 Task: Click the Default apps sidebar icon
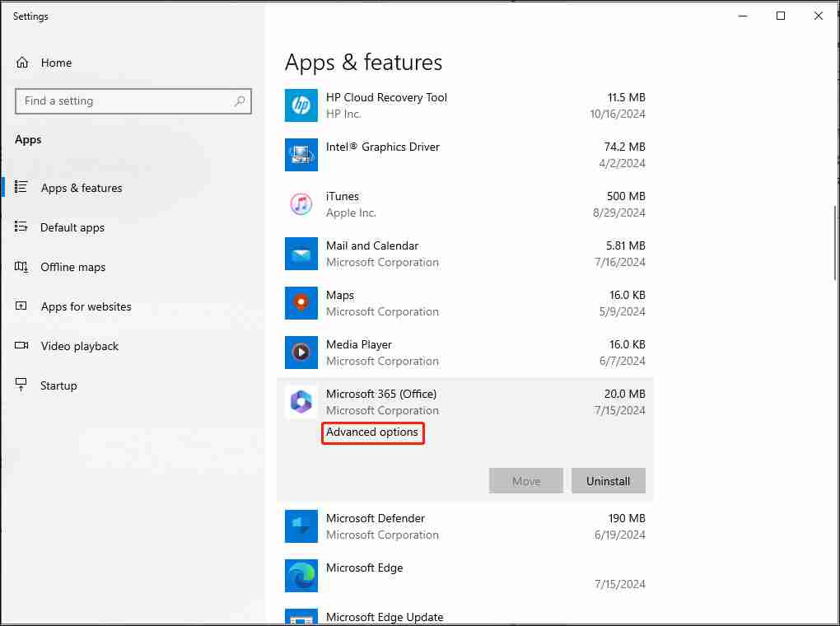tap(21, 227)
